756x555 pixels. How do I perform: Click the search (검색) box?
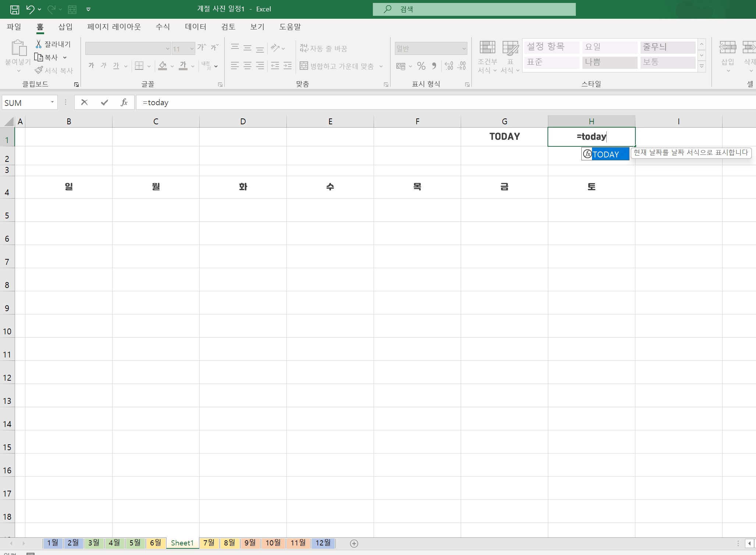(x=474, y=9)
